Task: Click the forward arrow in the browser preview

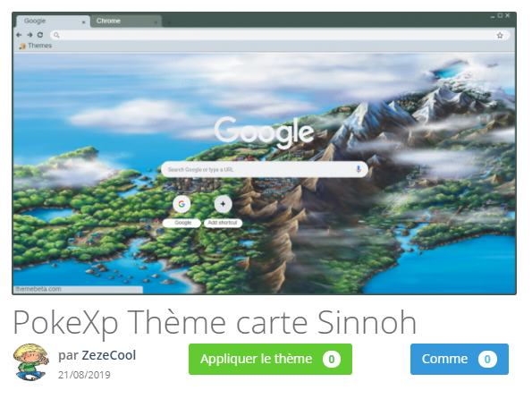Action: tap(30, 35)
